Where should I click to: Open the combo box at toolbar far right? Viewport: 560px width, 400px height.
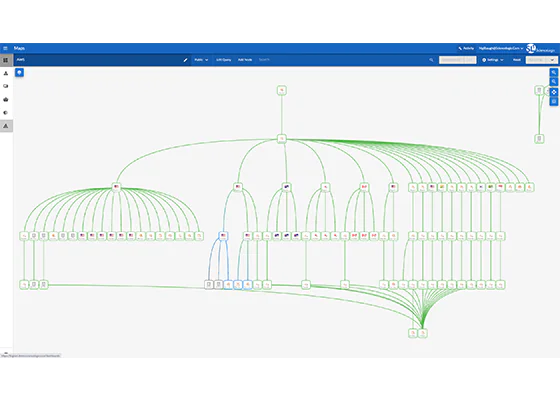[541, 60]
